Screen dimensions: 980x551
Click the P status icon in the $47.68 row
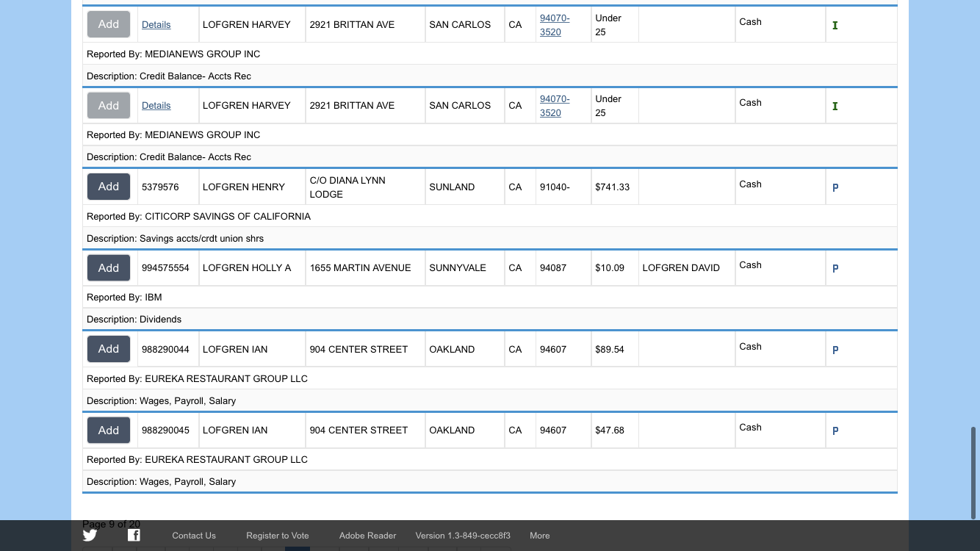[835, 431]
